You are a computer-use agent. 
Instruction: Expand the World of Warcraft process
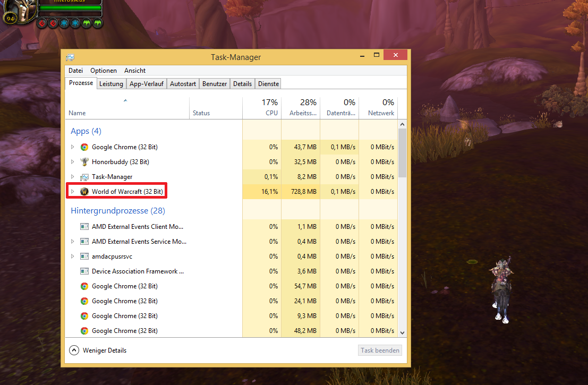[73, 192]
